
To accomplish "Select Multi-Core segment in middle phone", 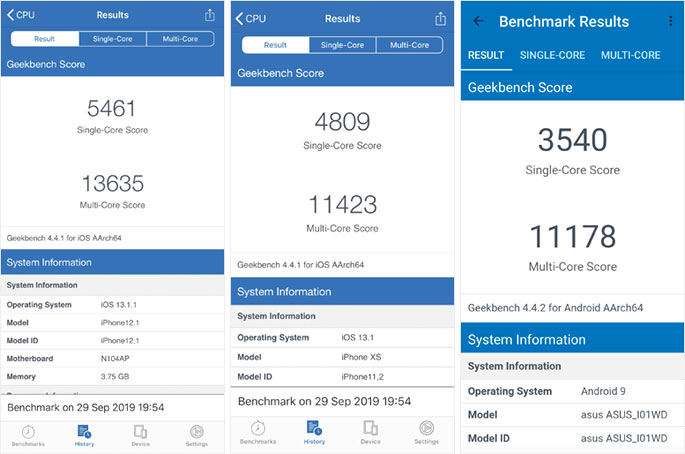I will (409, 45).
